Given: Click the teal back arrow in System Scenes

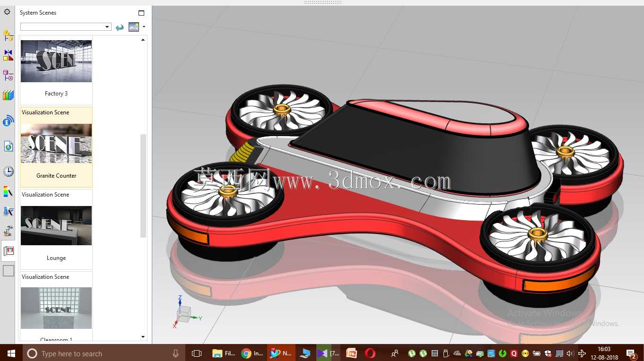Looking at the screenshot, I should coord(120,27).
